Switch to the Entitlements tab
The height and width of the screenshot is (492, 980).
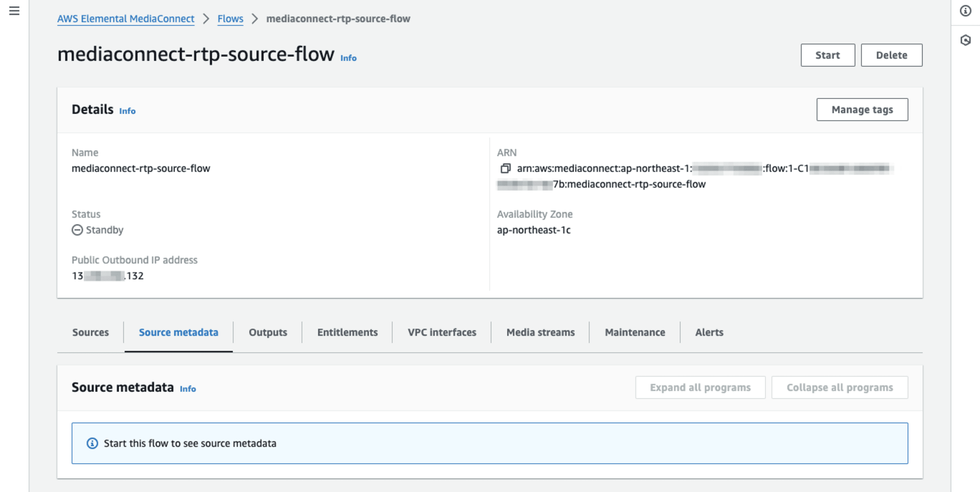pos(347,332)
